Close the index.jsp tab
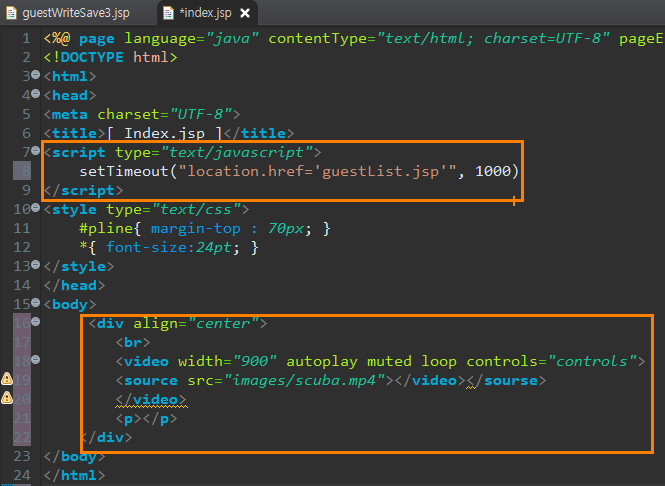The height and width of the screenshot is (486, 665). pyautogui.click(x=245, y=13)
